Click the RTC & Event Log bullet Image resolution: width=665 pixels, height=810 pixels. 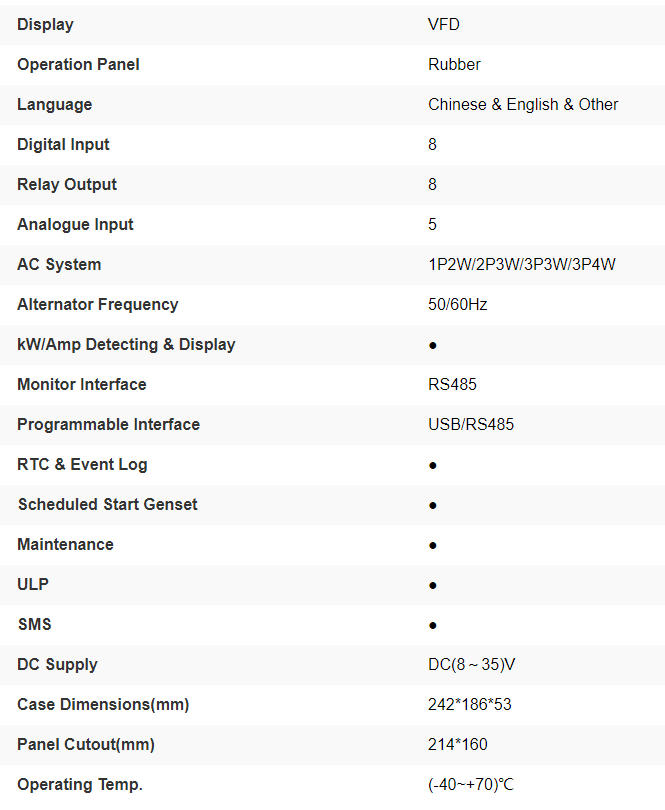coord(433,465)
